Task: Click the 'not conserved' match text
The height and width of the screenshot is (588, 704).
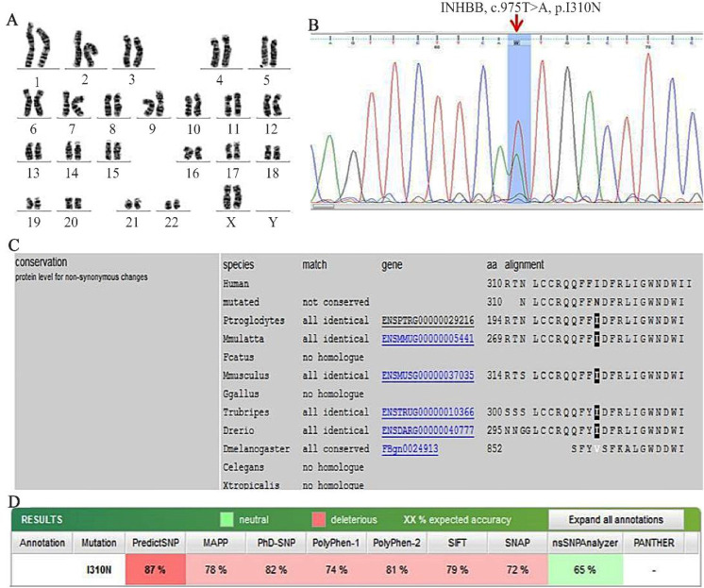Action: 335,302
